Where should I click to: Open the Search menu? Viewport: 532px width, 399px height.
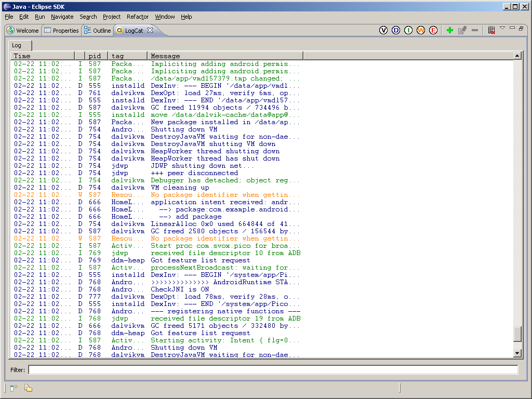coord(88,17)
